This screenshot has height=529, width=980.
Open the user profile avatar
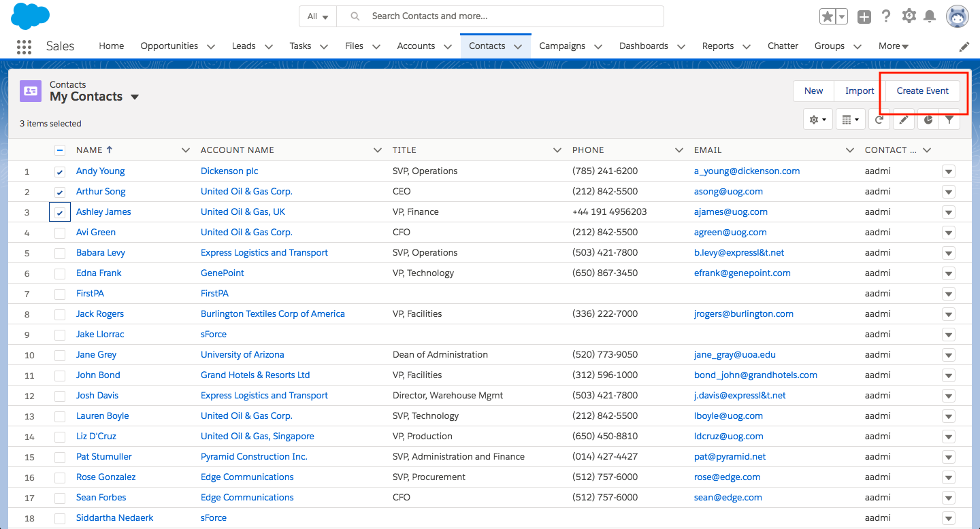pyautogui.click(x=958, y=16)
